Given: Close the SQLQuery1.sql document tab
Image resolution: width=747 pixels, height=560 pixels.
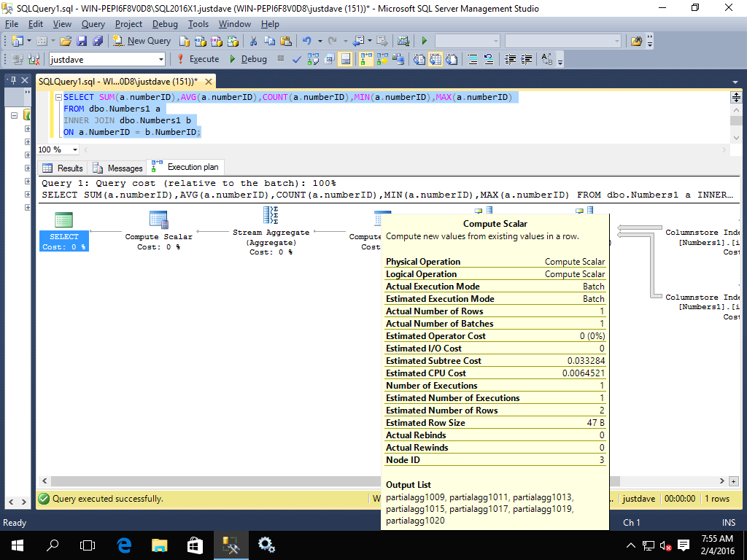Looking at the screenshot, I should tap(209, 82).
